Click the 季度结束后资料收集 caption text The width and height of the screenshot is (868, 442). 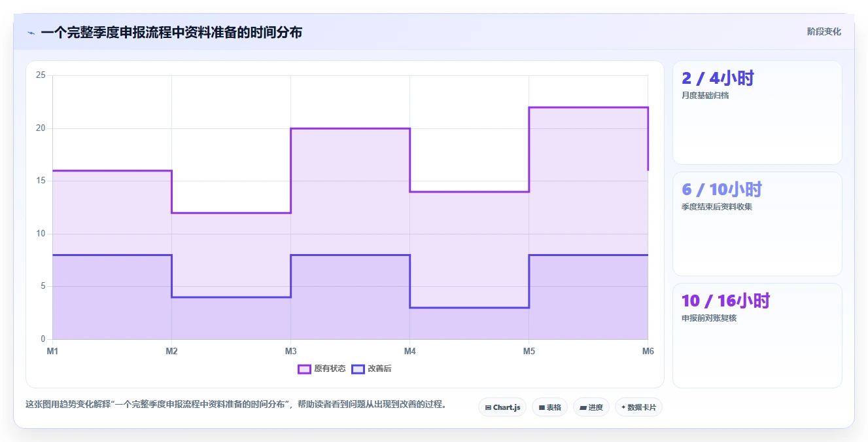click(x=716, y=207)
